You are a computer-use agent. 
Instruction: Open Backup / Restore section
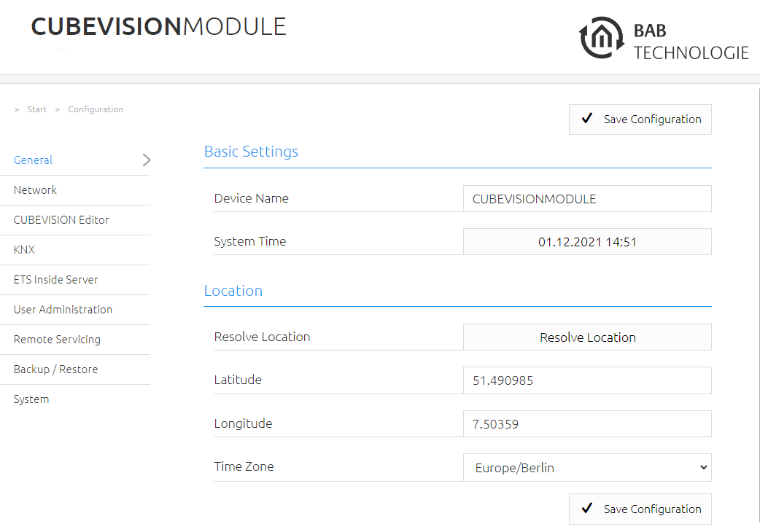click(55, 369)
